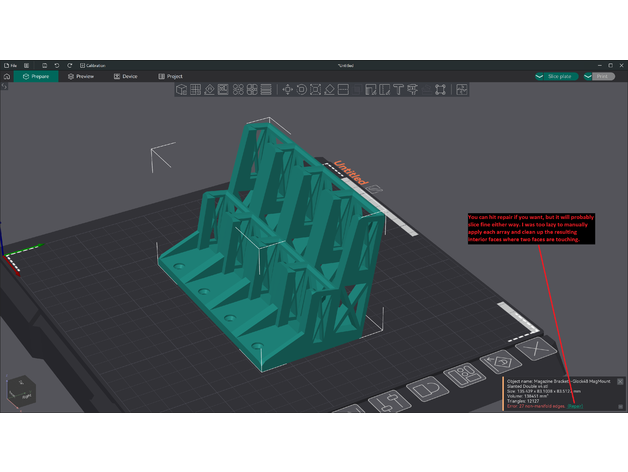628x472 pixels.
Task: Open the Device tab
Action: point(126,76)
